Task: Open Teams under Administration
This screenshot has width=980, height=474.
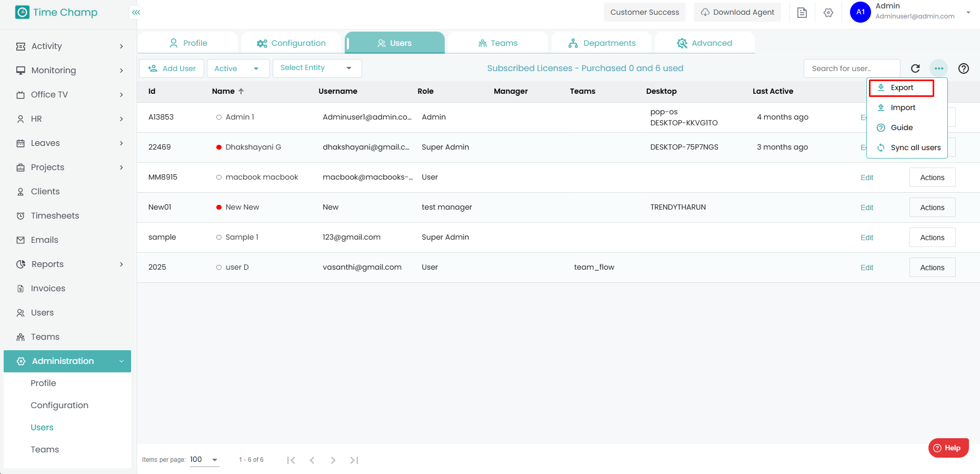Action: coord(45,450)
